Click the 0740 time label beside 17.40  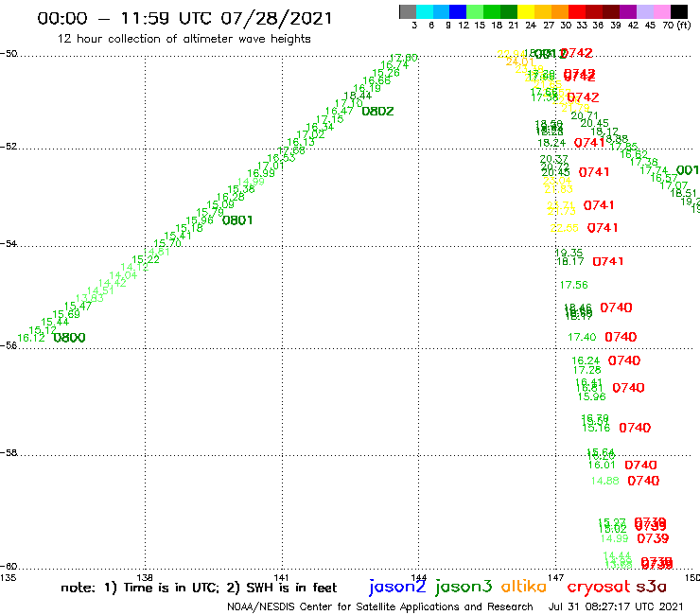click(x=621, y=337)
